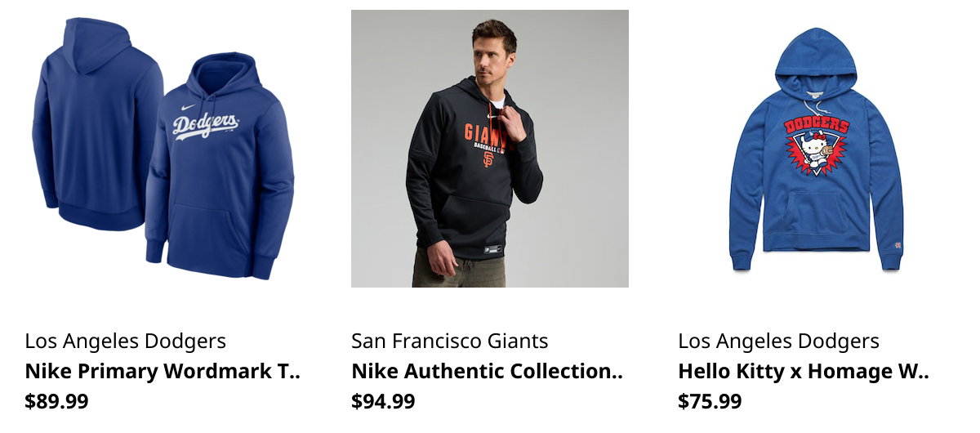Select the San Francisco Giants team label
This screenshot has width=980, height=433.
click(x=450, y=341)
